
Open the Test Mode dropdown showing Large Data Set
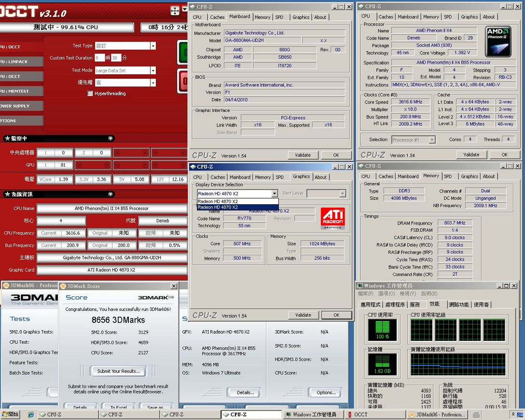[153, 70]
